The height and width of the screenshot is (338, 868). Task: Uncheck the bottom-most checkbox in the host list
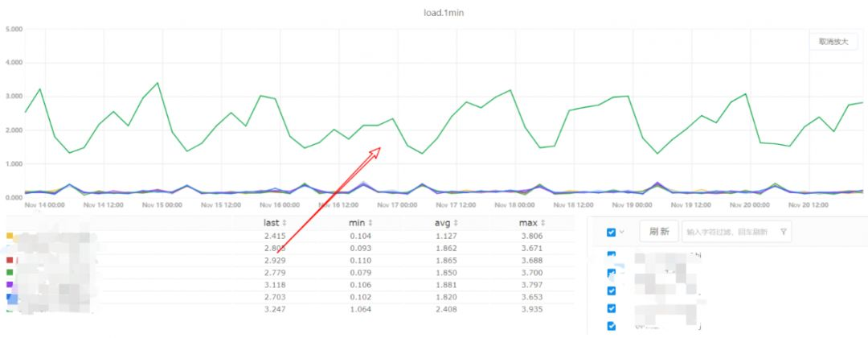click(x=611, y=326)
